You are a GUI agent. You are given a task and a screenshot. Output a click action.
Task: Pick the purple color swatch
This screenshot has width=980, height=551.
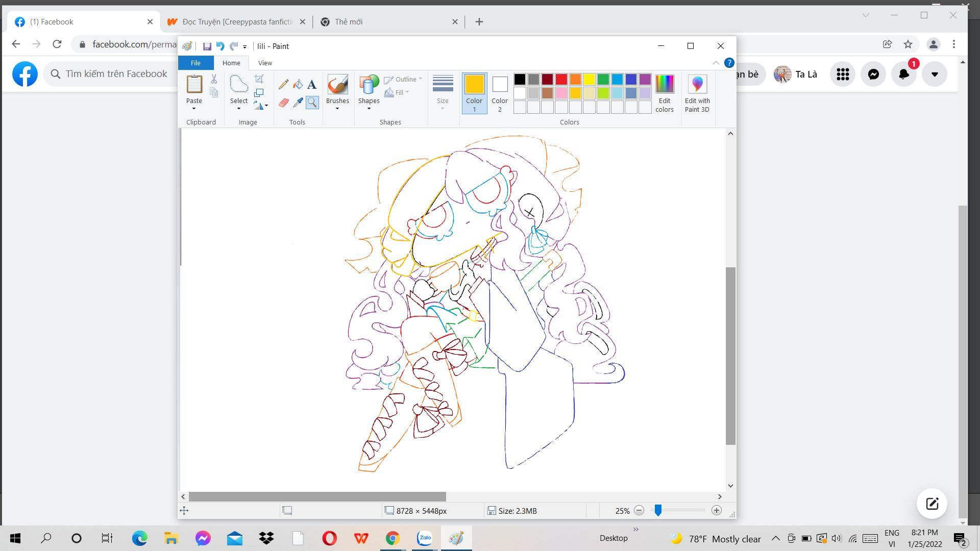[645, 79]
